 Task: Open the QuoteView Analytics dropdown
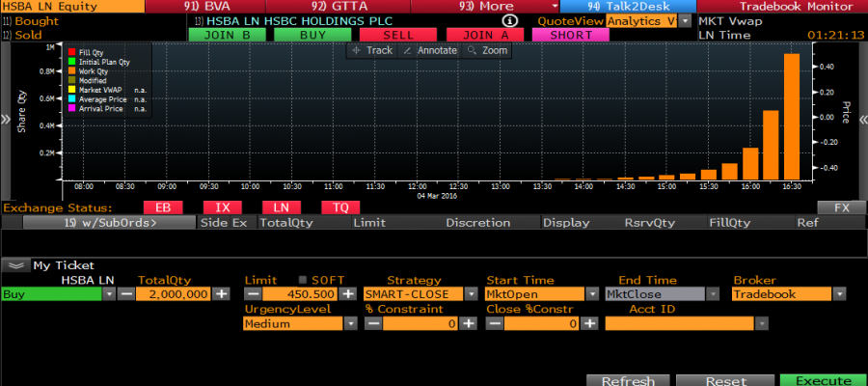686,21
